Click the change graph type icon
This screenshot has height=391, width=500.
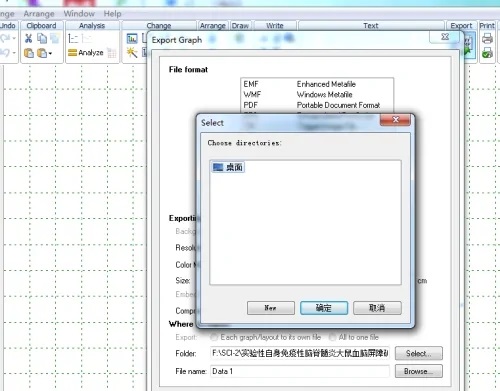(132, 39)
